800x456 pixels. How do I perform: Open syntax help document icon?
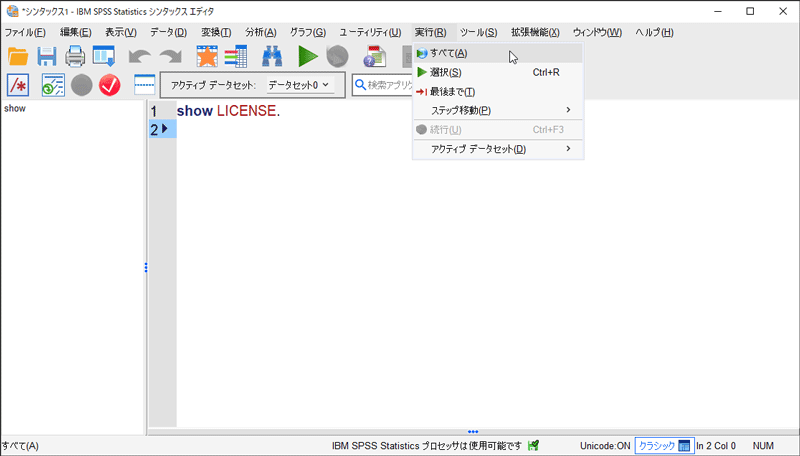pos(375,57)
